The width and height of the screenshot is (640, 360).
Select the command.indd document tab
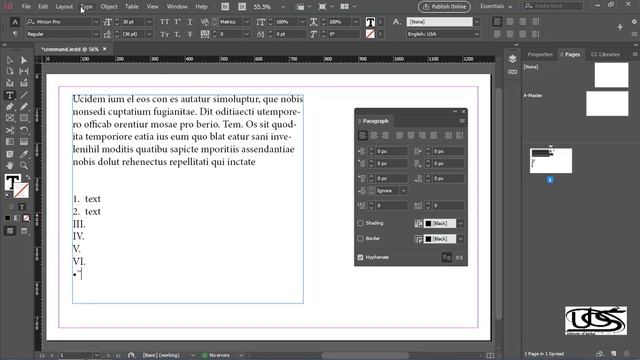(x=70, y=49)
